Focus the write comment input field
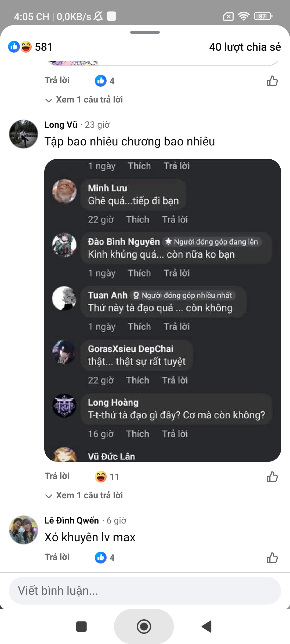The width and height of the screenshot is (290, 644). click(145, 591)
